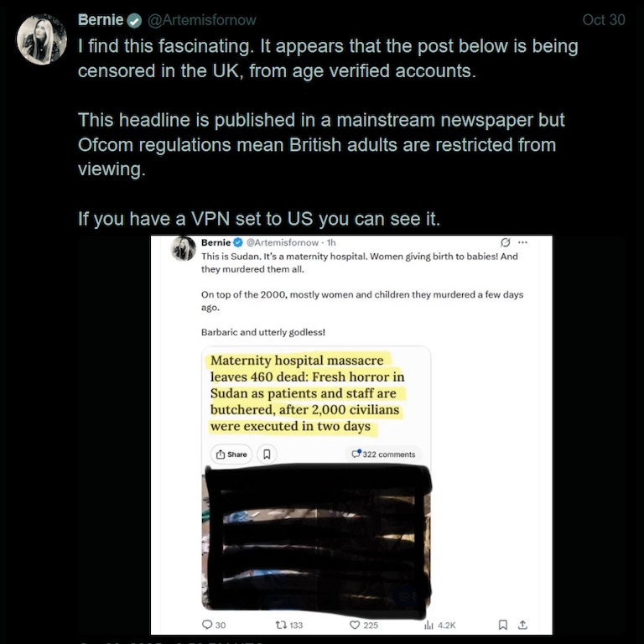
Task: Open Bernie's profile avatar on outer post
Action: tap(41, 39)
